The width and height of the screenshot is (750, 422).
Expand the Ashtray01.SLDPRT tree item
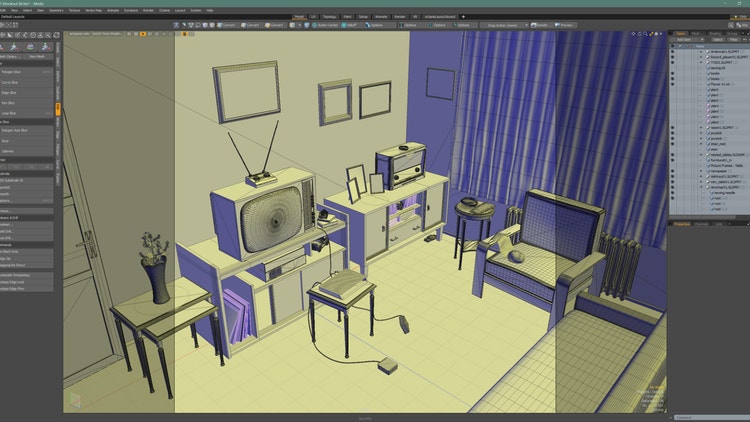point(701,177)
